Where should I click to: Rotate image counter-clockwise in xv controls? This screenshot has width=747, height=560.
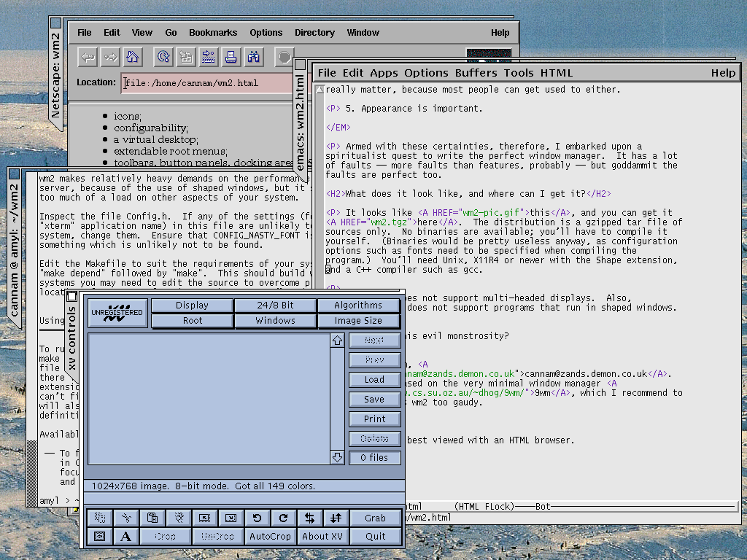pos(257,518)
